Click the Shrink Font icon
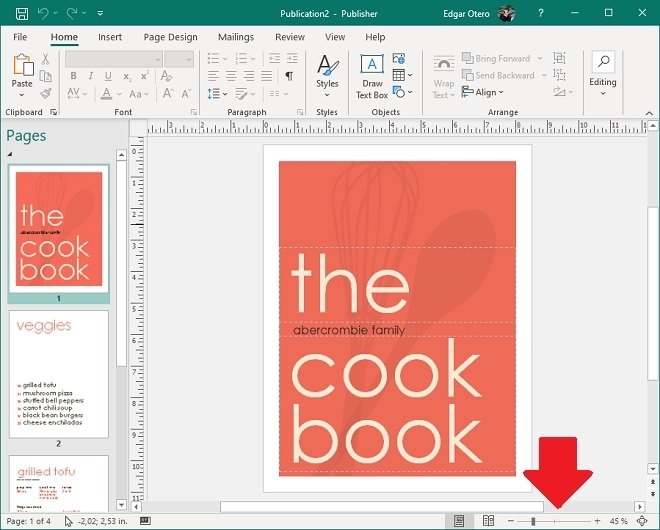This screenshot has width=660, height=530. (x=186, y=93)
